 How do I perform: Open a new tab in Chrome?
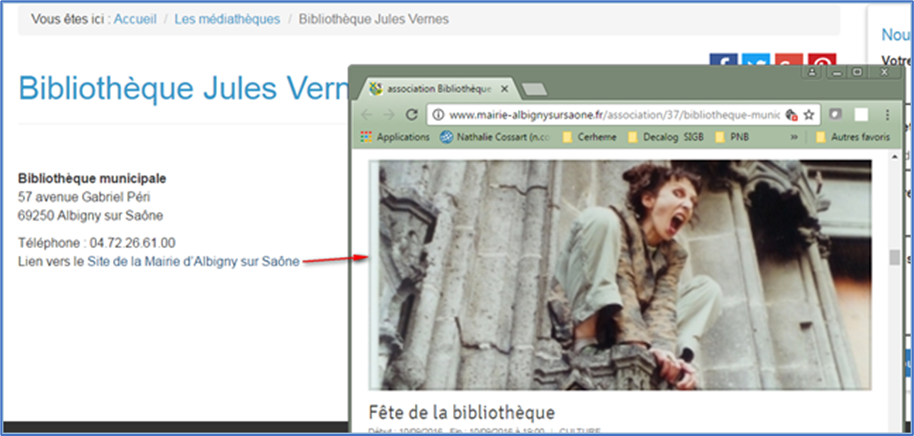coord(533,89)
